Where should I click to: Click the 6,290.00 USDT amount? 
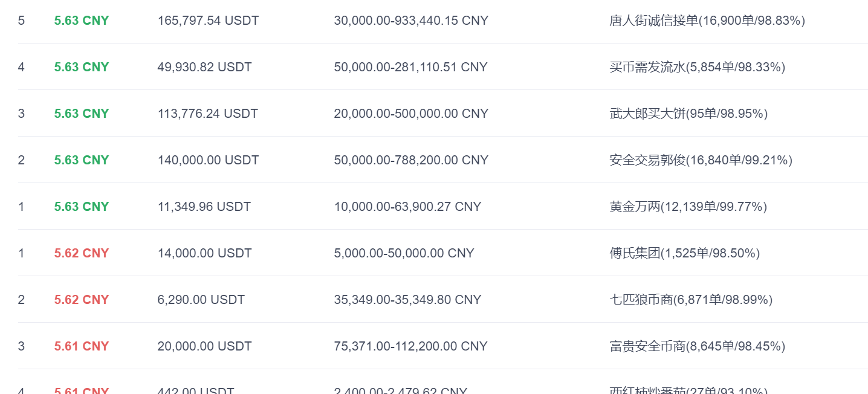tap(201, 300)
